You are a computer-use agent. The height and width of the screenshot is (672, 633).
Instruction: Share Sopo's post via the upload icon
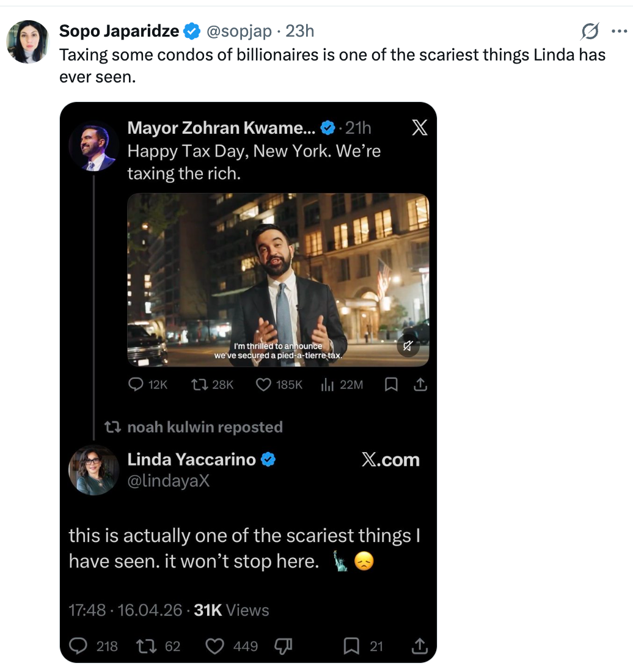click(419, 646)
